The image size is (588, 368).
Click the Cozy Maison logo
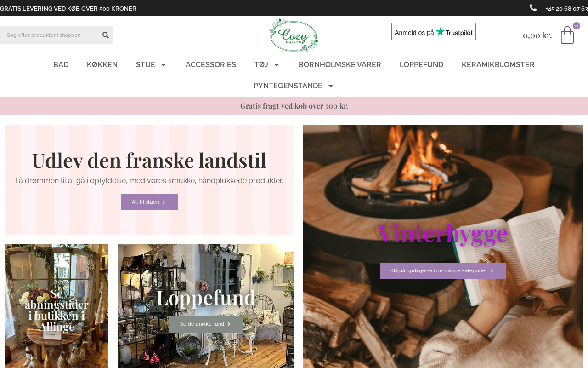point(294,35)
